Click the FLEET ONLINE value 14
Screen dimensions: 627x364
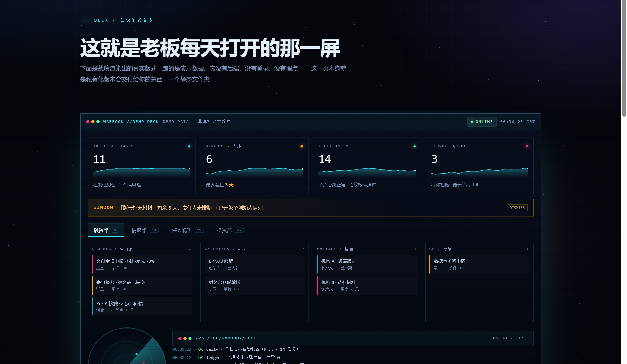(325, 159)
